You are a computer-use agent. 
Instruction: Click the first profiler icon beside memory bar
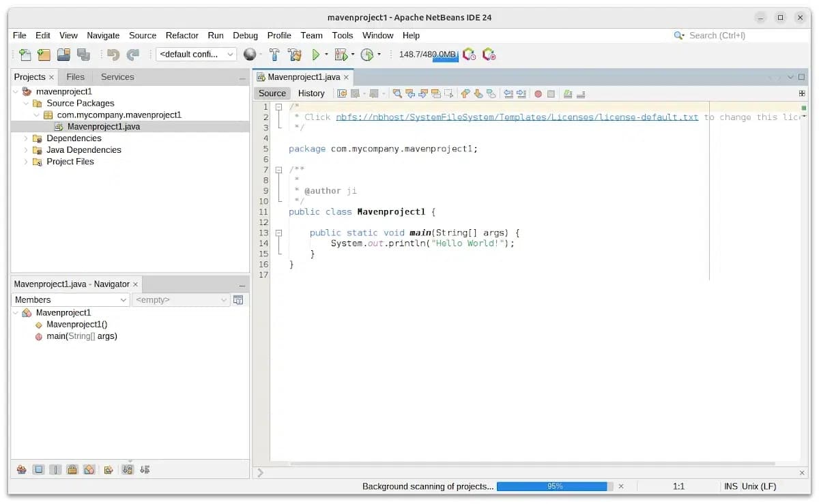pos(469,55)
